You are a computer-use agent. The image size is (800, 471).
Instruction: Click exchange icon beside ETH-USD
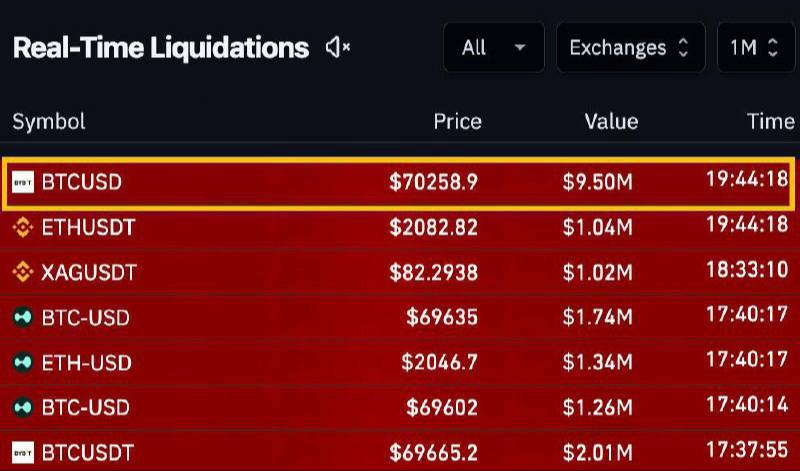pos(23,363)
